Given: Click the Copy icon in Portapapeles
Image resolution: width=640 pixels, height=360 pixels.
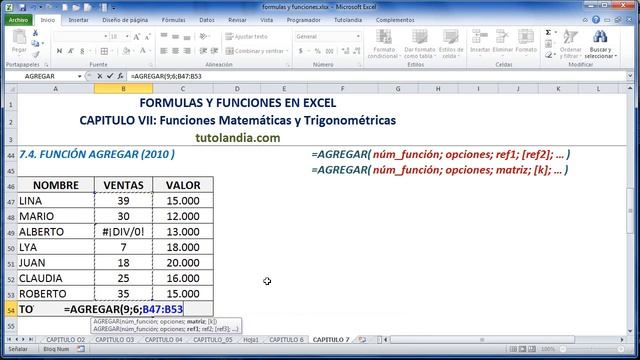Looking at the screenshot, I should pos(36,43).
